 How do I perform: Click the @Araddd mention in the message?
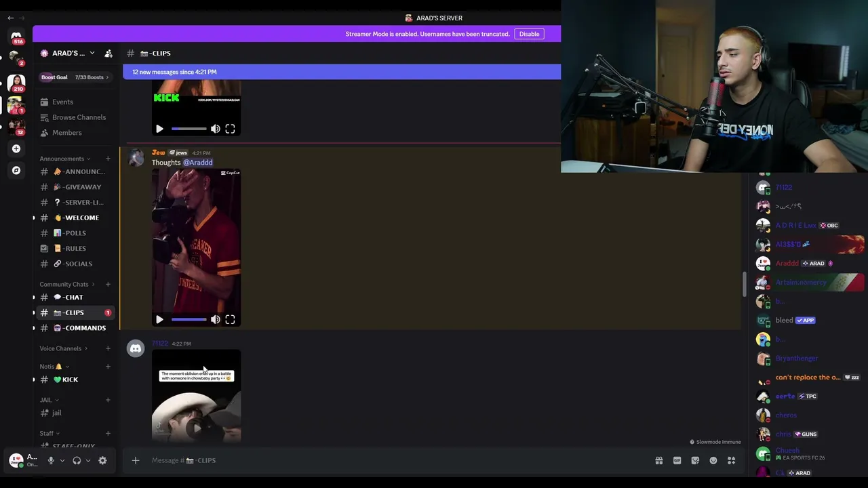197,163
